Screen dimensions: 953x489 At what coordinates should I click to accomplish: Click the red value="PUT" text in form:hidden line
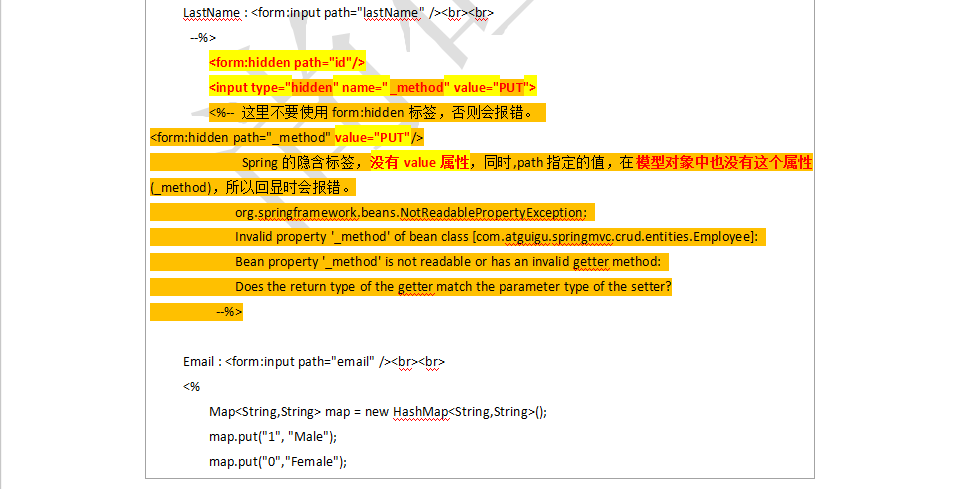(x=373, y=137)
